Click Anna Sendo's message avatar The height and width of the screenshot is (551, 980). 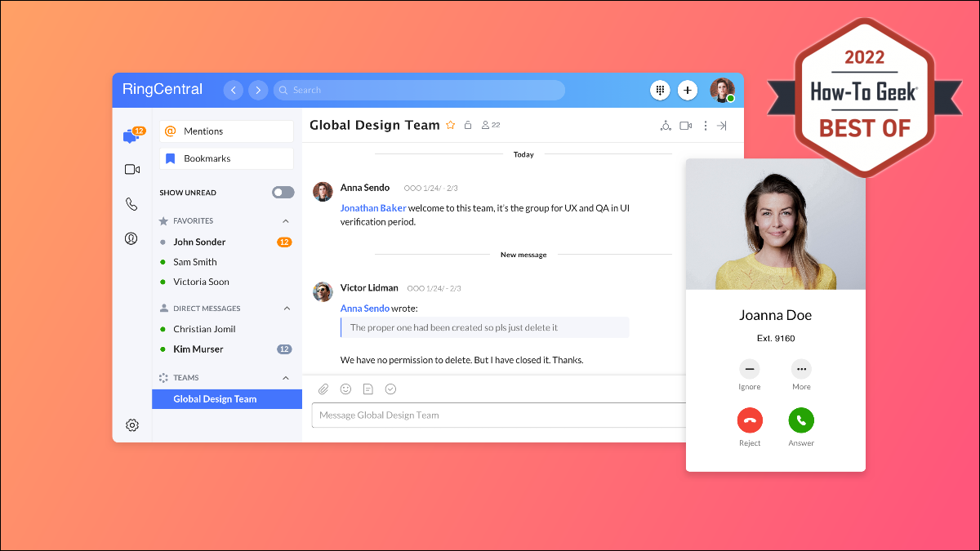click(x=323, y=192)
